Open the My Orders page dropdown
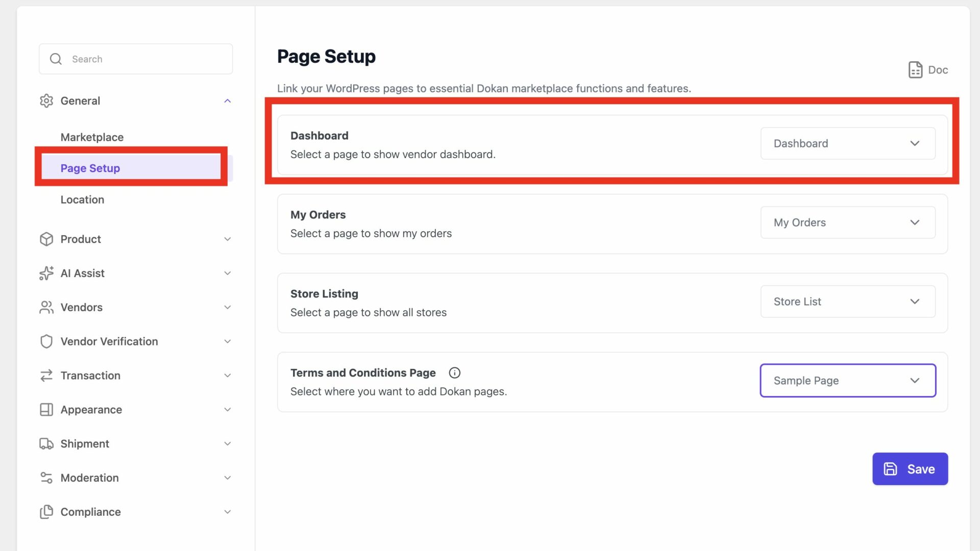The image size is (980, 551). click(x=847, y=222)
